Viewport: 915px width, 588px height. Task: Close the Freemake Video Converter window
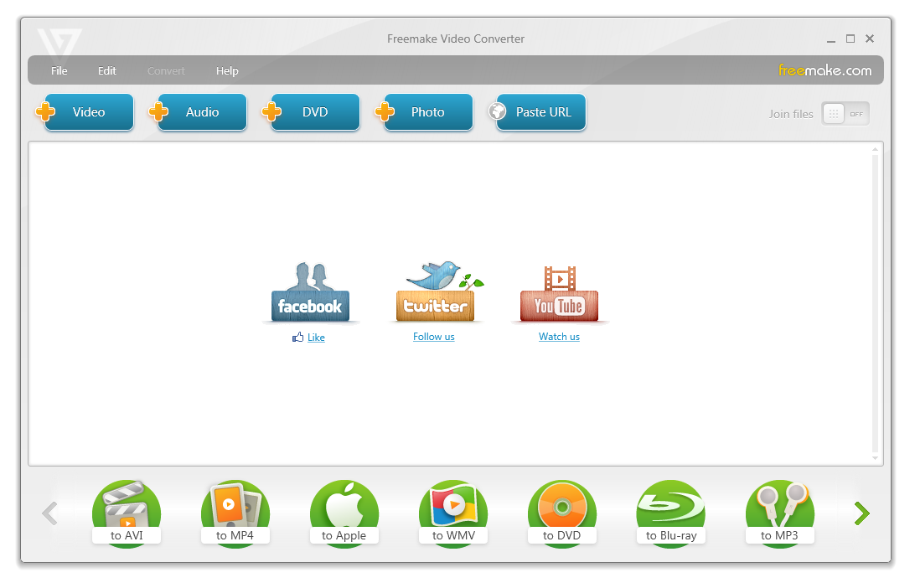870,39
